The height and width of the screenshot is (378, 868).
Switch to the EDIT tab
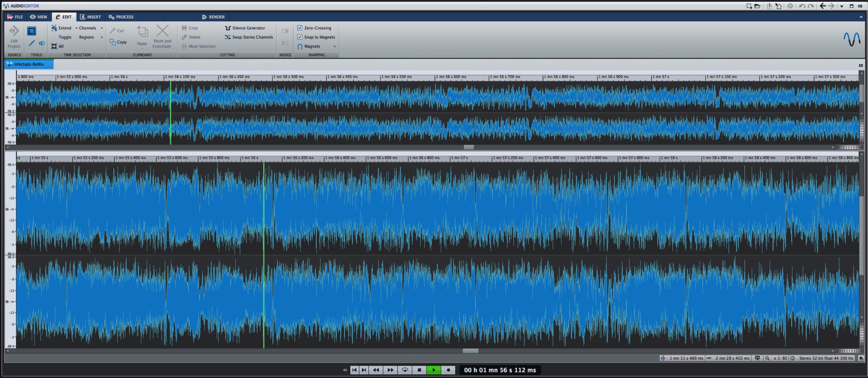pos(64,17)
